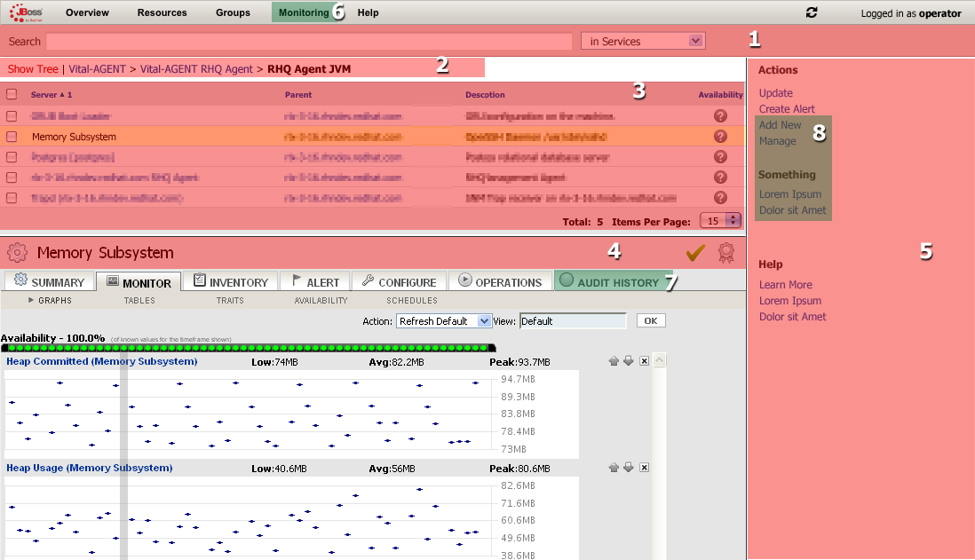
Task: Switch to the Monitor tab
Action: pos(138,282)
